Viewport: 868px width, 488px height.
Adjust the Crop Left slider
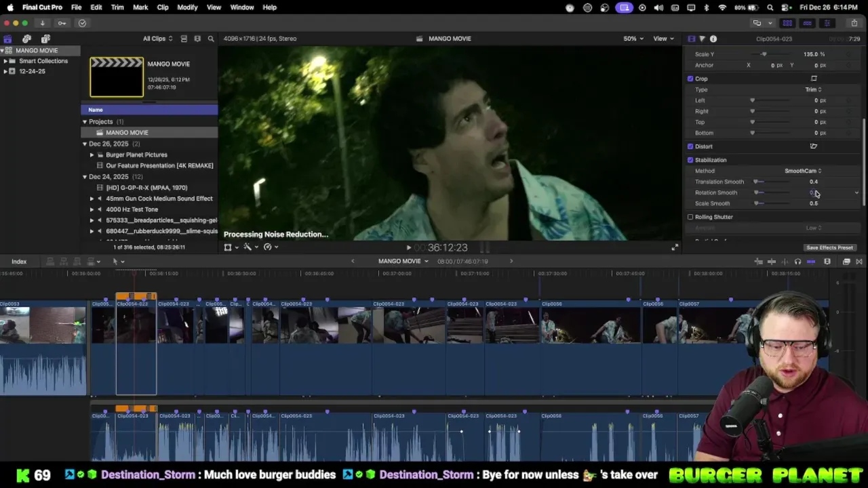click(770, 100)
